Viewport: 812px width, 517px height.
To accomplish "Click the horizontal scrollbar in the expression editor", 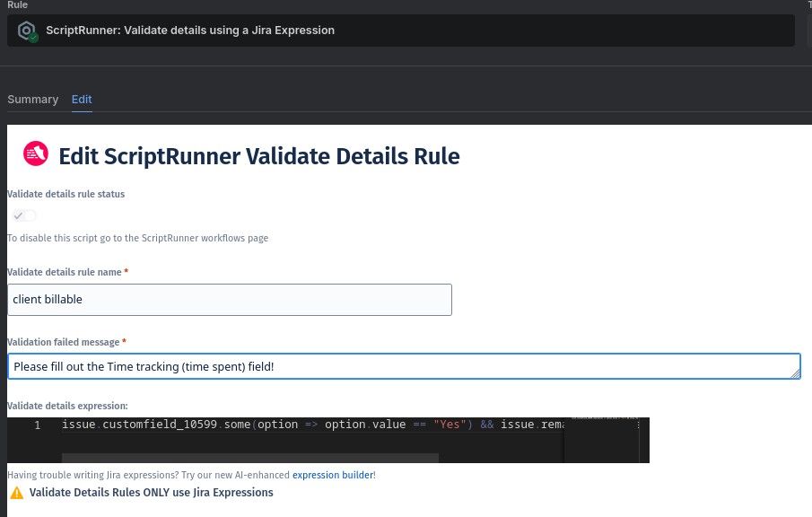I will pyautogui.click(x=250, y=458).
